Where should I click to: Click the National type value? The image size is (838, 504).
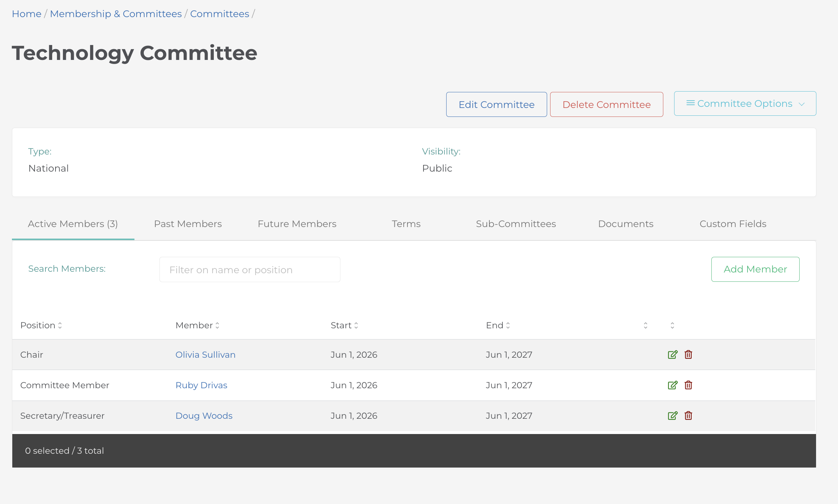[48, 168]
